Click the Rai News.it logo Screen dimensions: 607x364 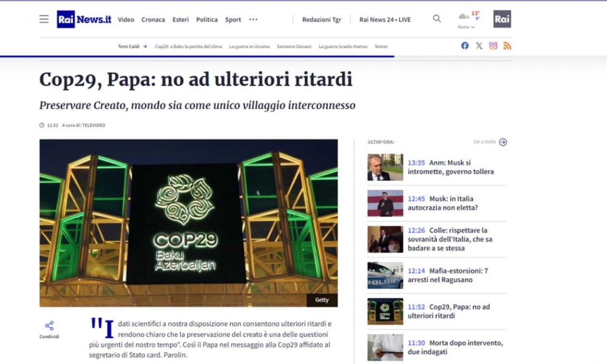pyautogui.click(x=84, y=19)
